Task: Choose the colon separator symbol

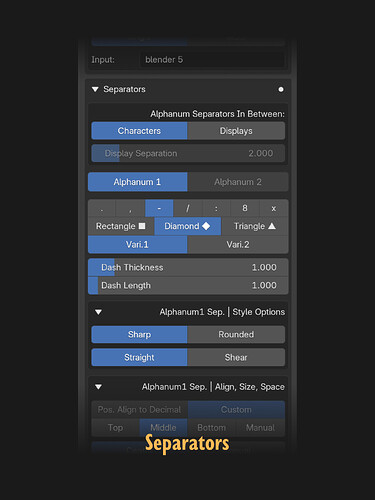Action: pyautogui.click(x=216, y=209)
